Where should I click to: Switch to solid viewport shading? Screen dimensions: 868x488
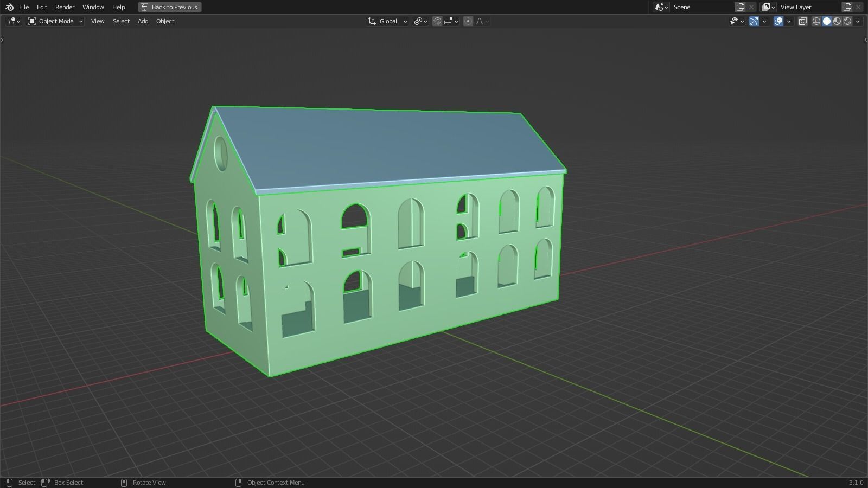click(827, 21)
